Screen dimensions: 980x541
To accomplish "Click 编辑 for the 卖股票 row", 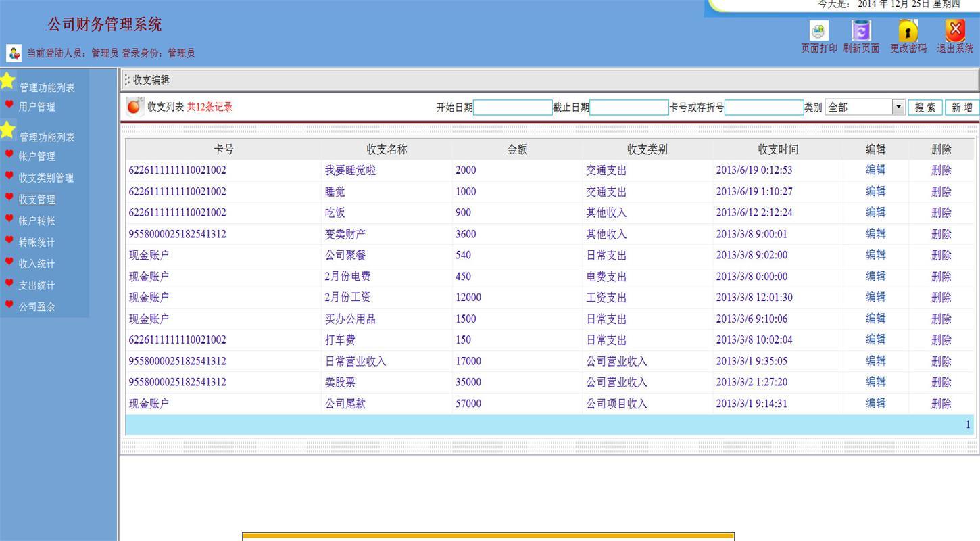I will [x=876, y=382].
